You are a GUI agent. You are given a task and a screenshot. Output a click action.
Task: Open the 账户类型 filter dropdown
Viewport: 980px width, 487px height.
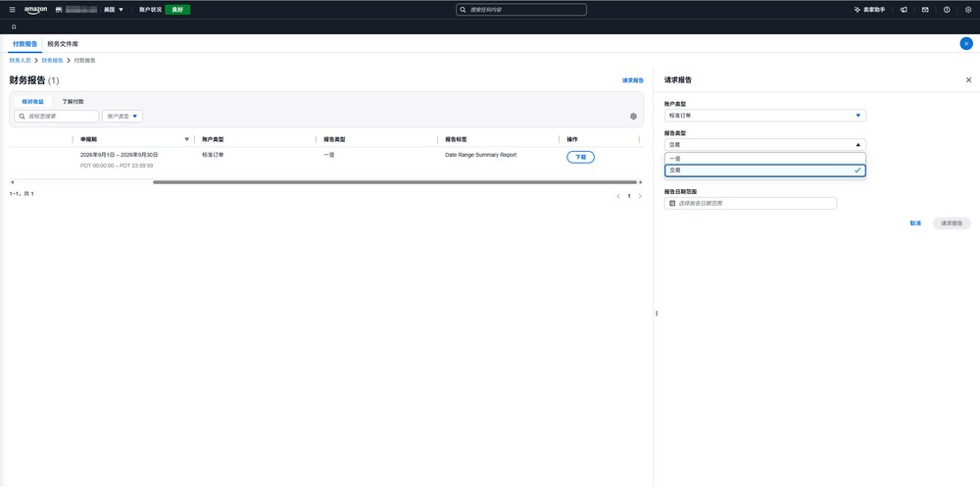pos(122,117)
